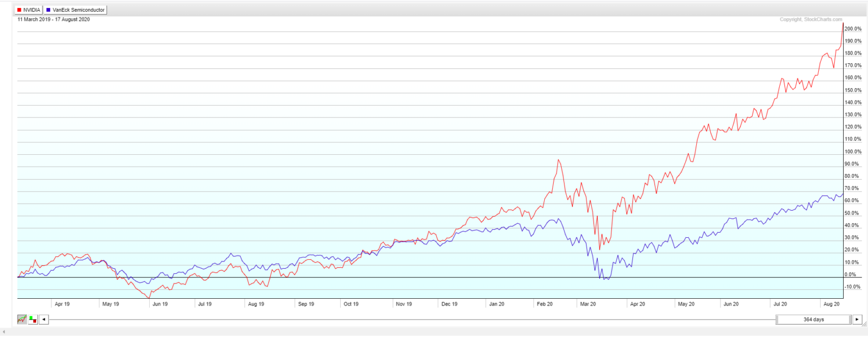The height and width of the screenshot is (340, 868).
Task: Click the 'Aug 19' x-axis label
Action: point(256,304)
